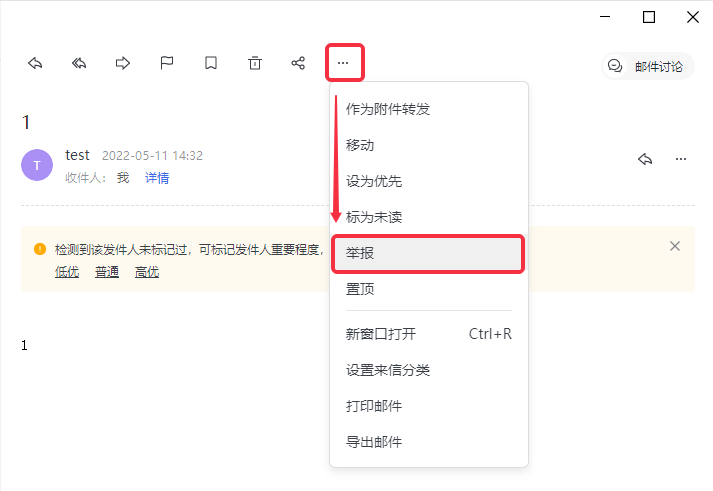The image size is (713, 491).
Task: Mark sender as 低优 priority
Action: 67,272
